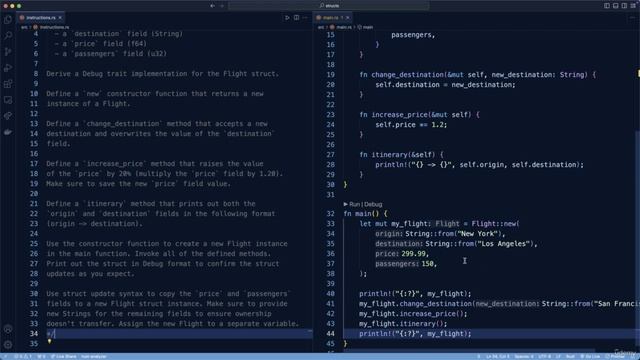640x360 pixels.
Task: Click the Split Editor icon
Action: pos(296,18)
